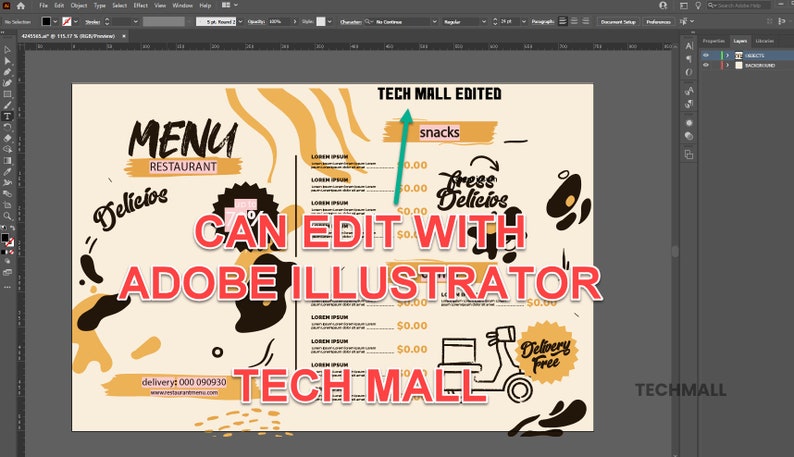The width and height of the screenshot is (794, 457).
Task: Open the user account icon
Action: click(663, 6)
